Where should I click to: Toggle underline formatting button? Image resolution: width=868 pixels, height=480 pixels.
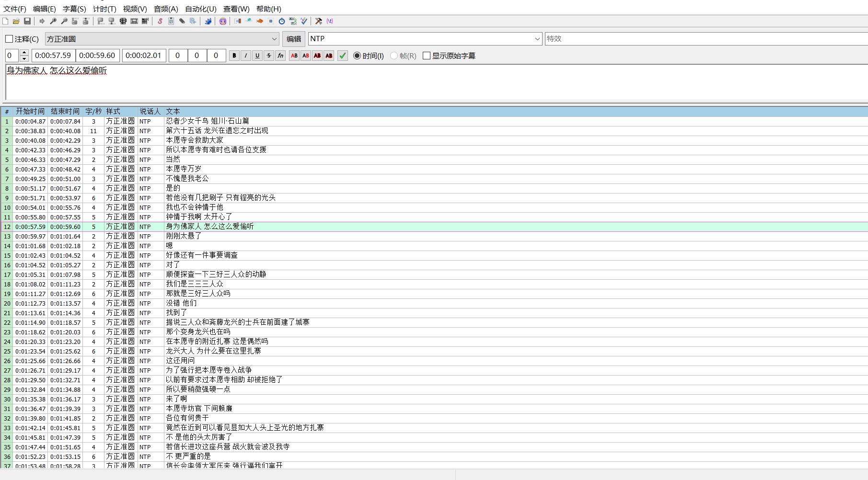coord(257,56)
